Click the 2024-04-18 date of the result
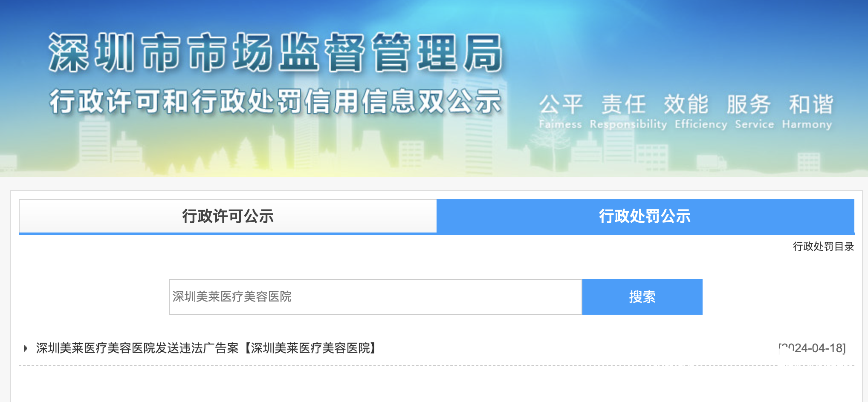868x402 pixels. [812, 348]
